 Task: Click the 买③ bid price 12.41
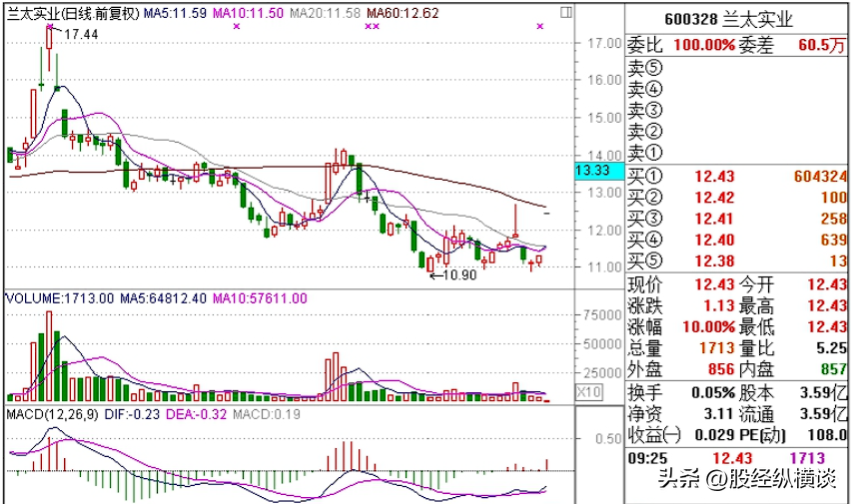714,219
